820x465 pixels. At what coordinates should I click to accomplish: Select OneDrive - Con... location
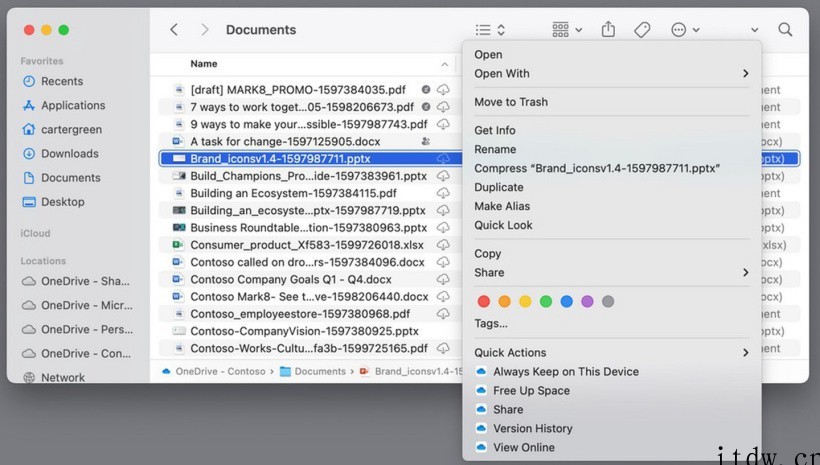pyautogui.click(x=76, y=353)
